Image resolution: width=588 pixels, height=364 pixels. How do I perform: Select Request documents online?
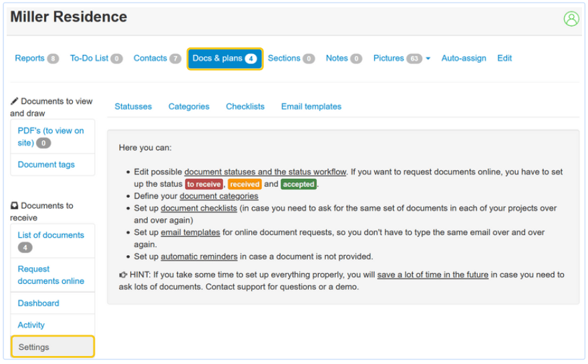pos(53,275)
